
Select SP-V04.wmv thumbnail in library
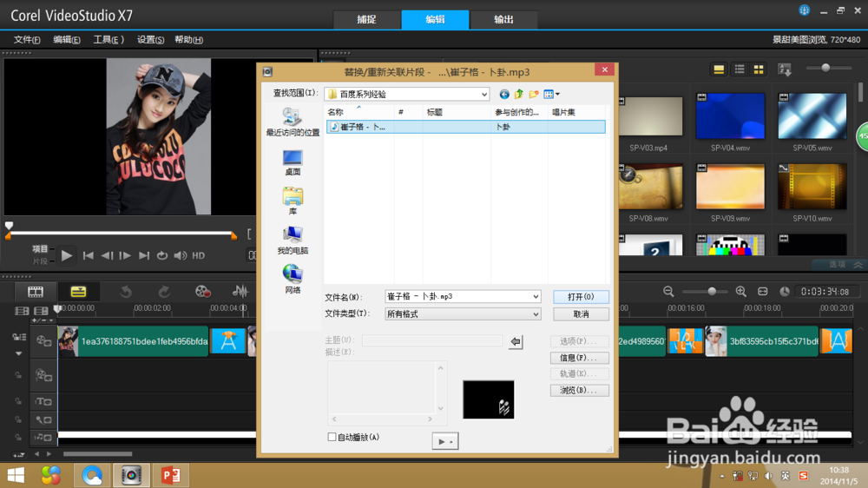[x=730, y=115]
